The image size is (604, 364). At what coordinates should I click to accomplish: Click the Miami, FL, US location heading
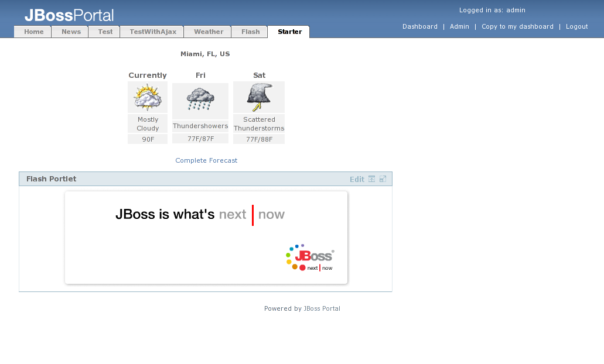(205, 54)
